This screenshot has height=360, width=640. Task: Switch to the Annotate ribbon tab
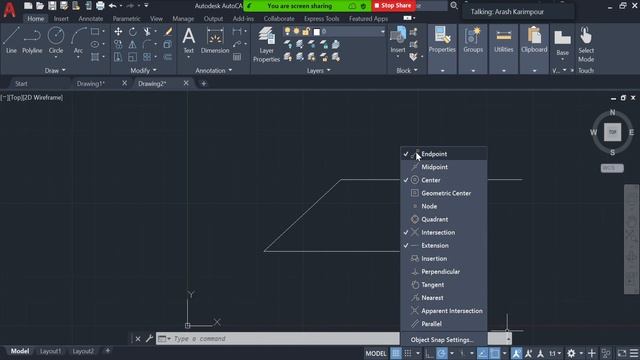(x=91, y=18)
